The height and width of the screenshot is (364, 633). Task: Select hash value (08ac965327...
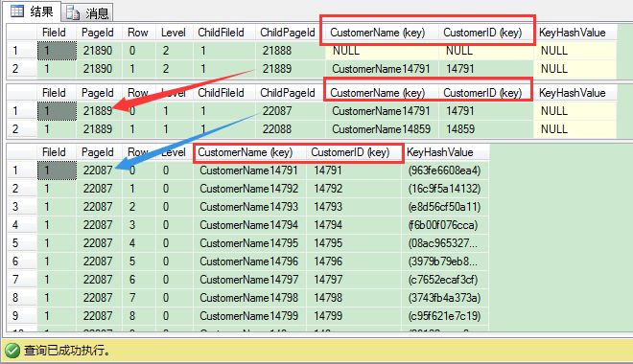[445, 243]
